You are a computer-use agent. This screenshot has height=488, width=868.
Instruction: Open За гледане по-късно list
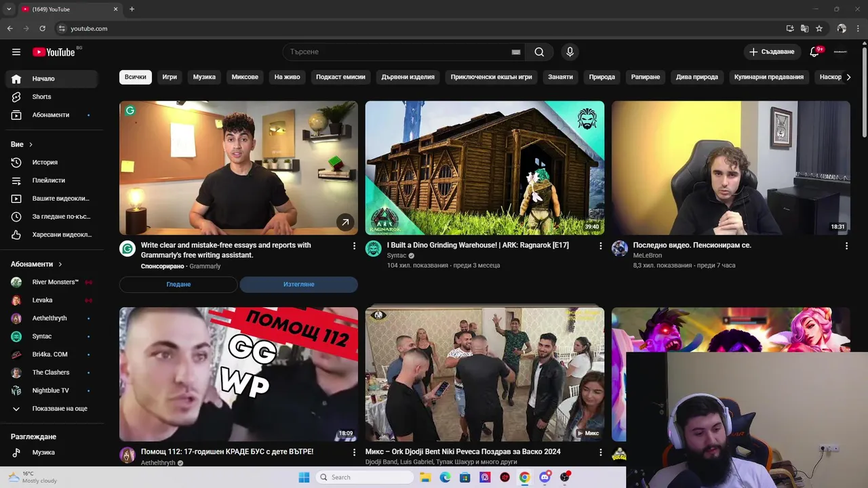(52, 216)
